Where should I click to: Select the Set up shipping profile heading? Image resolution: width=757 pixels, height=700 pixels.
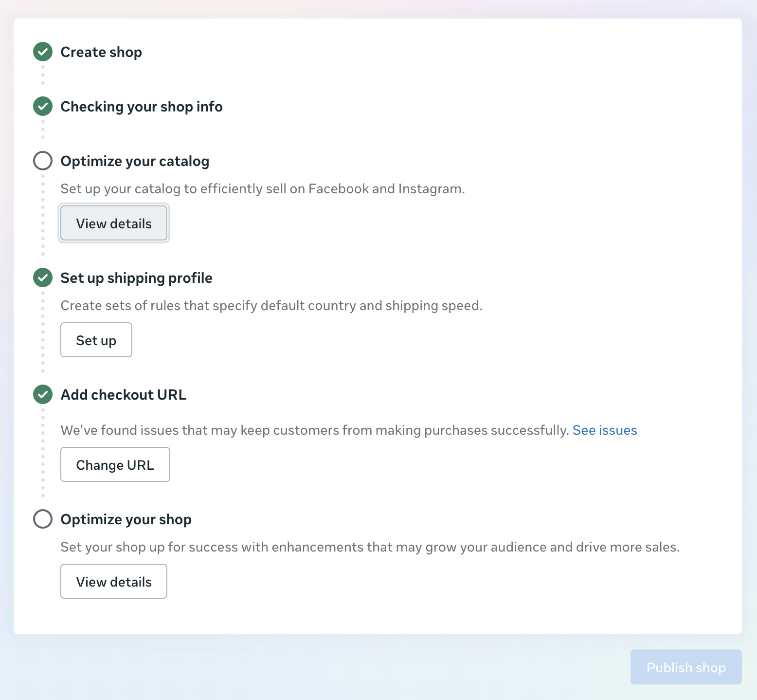pos(136,278)
